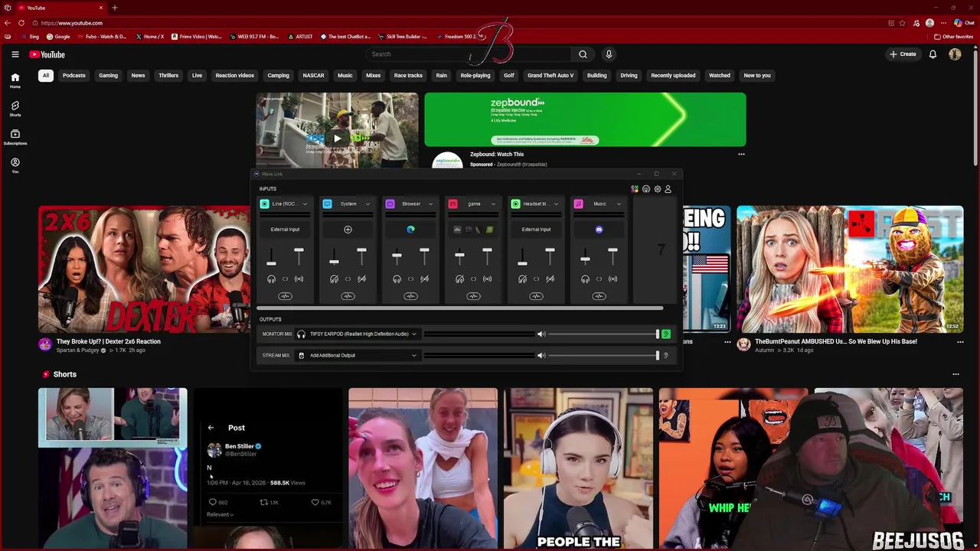980x551 pixels.
Task: Link the two faders on Music channel
Action: point(599,279)
